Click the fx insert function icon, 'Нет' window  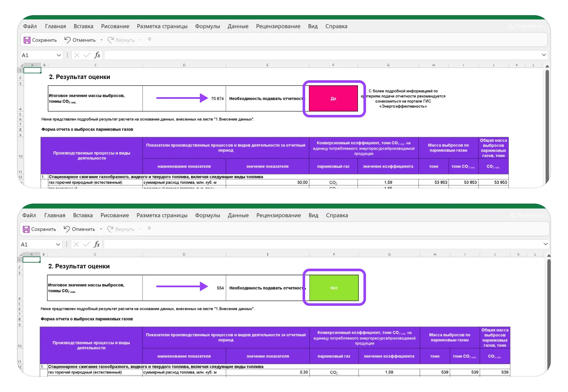(x=97, y=244)
